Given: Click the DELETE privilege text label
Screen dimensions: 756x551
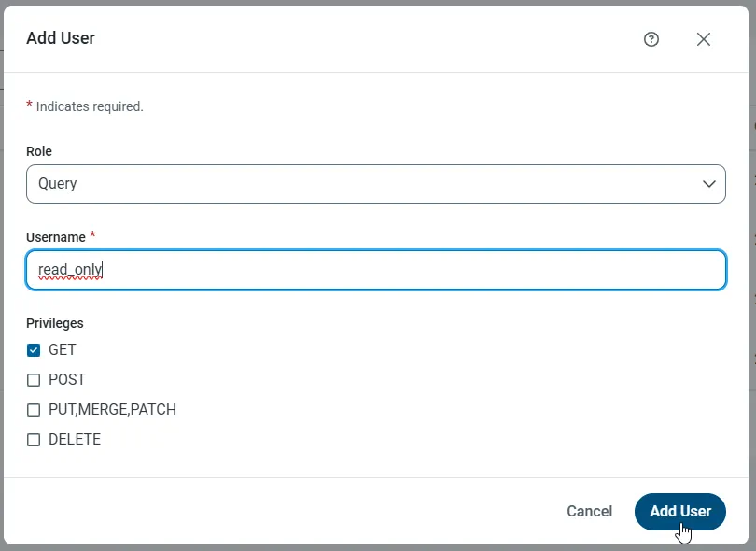Looking at the screenshot, I should tap(75, 440).
